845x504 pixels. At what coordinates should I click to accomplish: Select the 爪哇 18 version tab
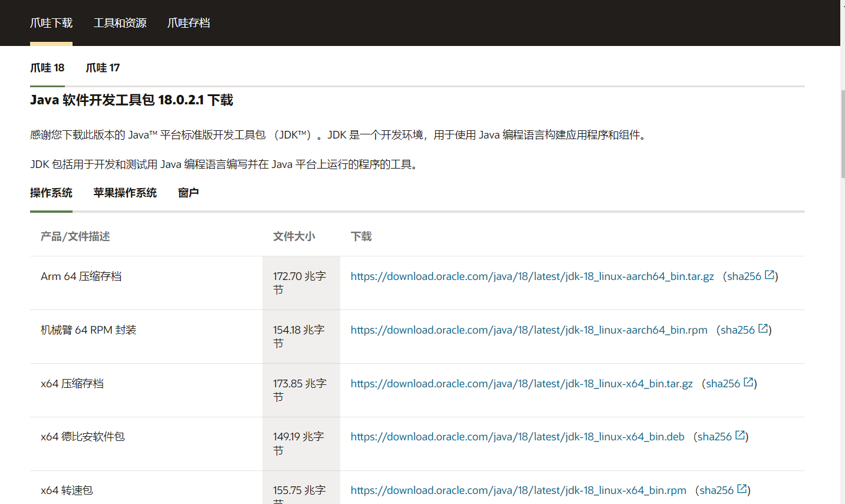[x=47, y=68]
